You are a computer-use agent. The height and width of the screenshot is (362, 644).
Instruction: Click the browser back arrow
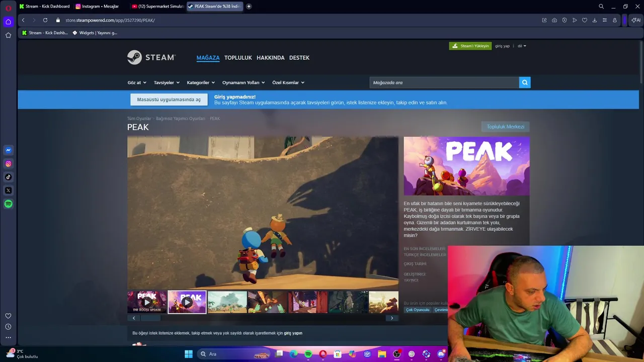point(23,20)
